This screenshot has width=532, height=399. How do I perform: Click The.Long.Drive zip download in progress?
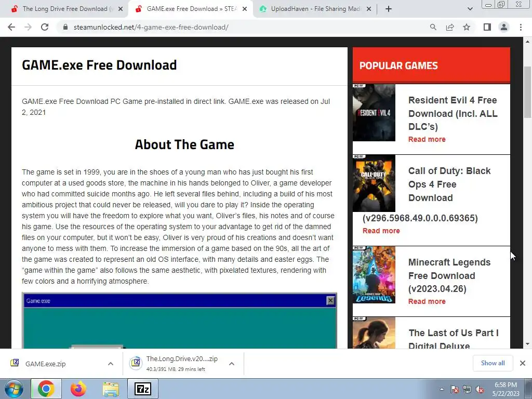point(177,363)
